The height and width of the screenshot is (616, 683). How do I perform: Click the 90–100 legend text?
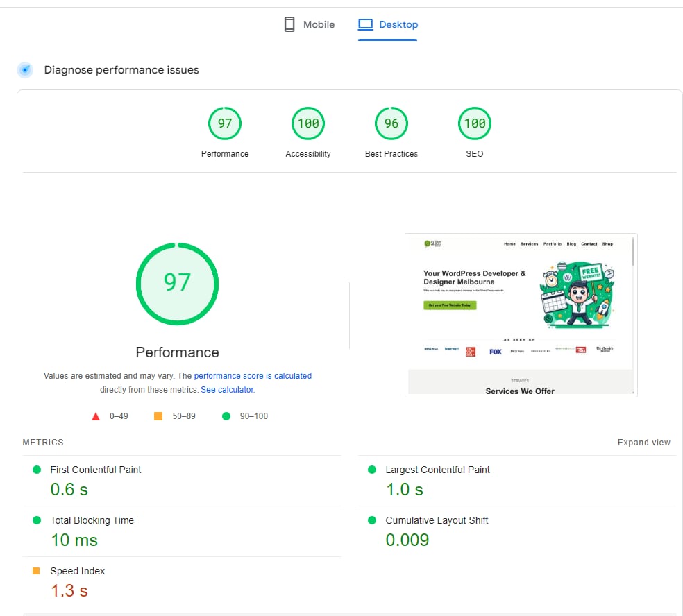[x=254, y=416]
